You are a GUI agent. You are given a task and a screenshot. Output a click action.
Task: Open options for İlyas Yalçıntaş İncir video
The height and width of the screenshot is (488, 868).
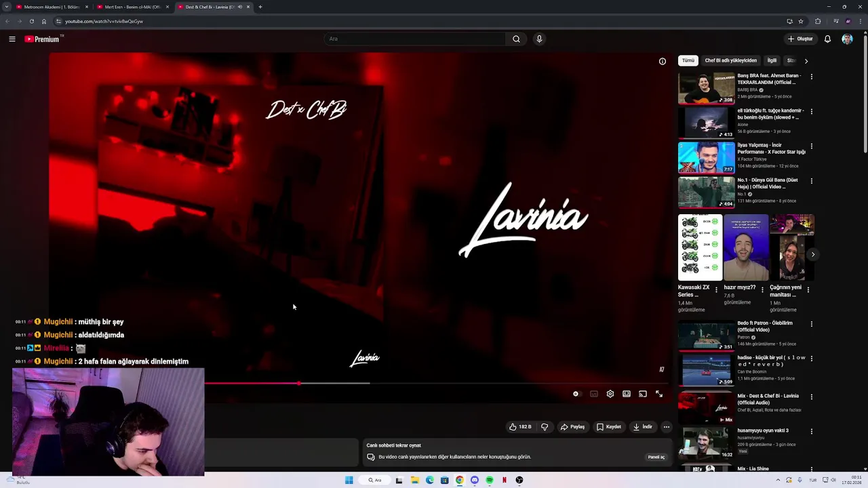pyautogui.click(x=811, y=146)
